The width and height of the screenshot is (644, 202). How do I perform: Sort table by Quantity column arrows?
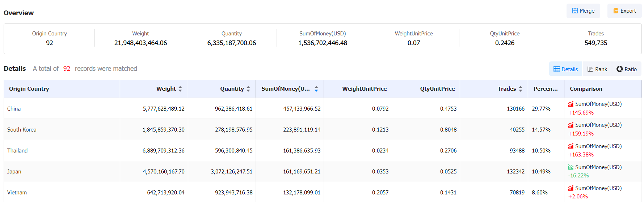click(248, 89)
